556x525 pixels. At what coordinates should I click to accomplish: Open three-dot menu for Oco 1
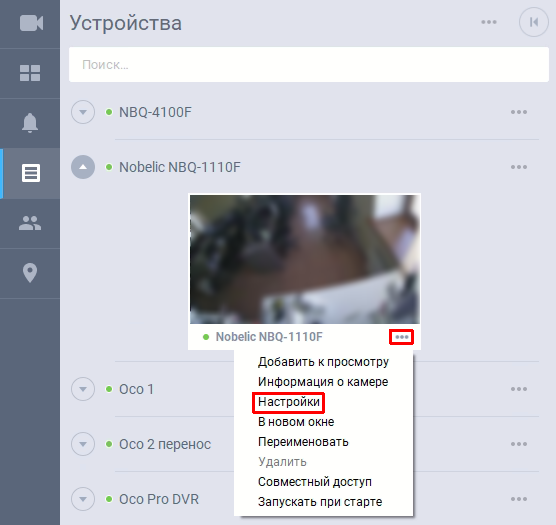(519, 389)
